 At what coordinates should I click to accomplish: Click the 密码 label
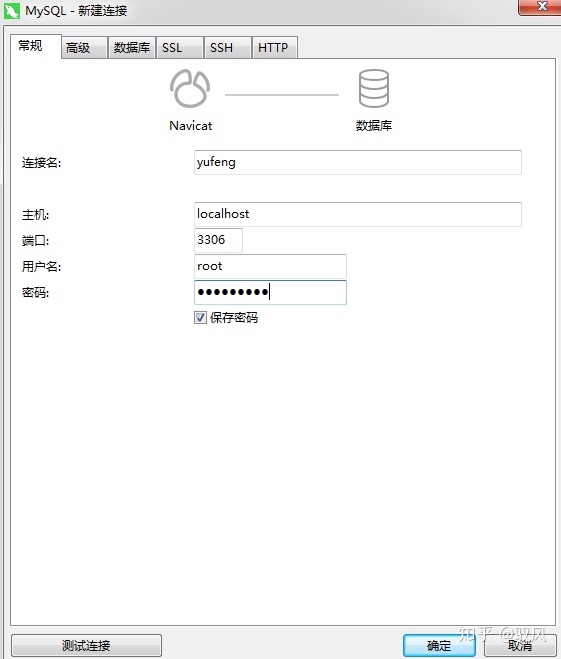35,293
